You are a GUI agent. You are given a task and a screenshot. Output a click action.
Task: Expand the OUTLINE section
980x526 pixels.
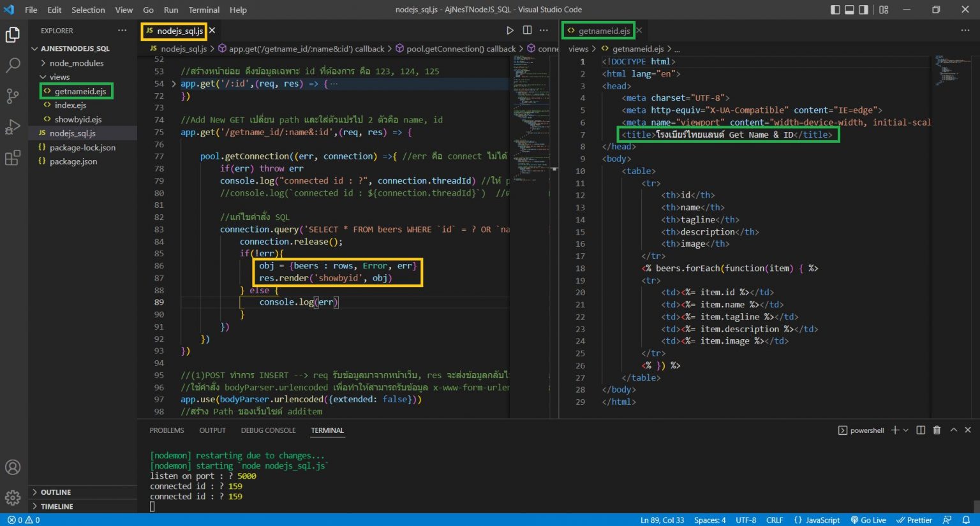(x=56, y=492)
